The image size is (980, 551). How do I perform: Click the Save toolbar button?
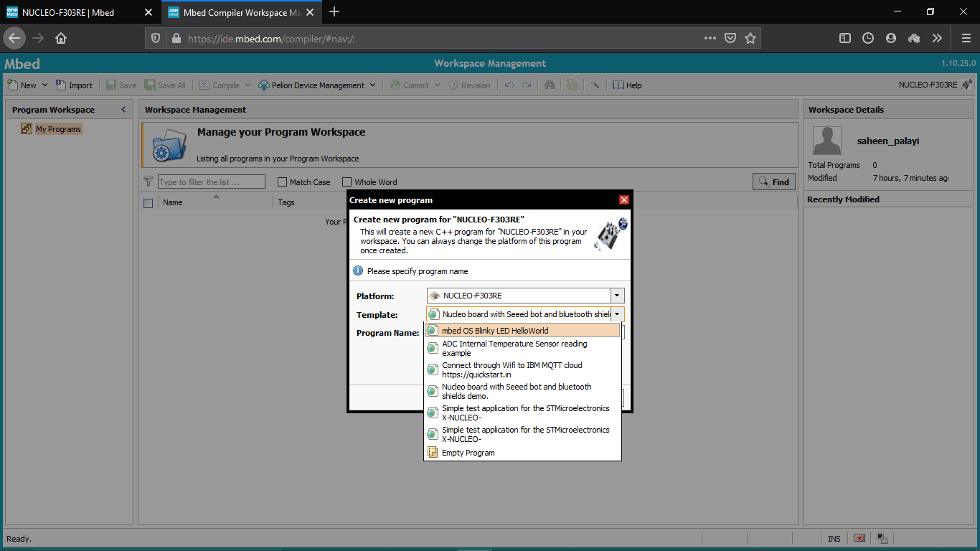click(x=121, y=85)
